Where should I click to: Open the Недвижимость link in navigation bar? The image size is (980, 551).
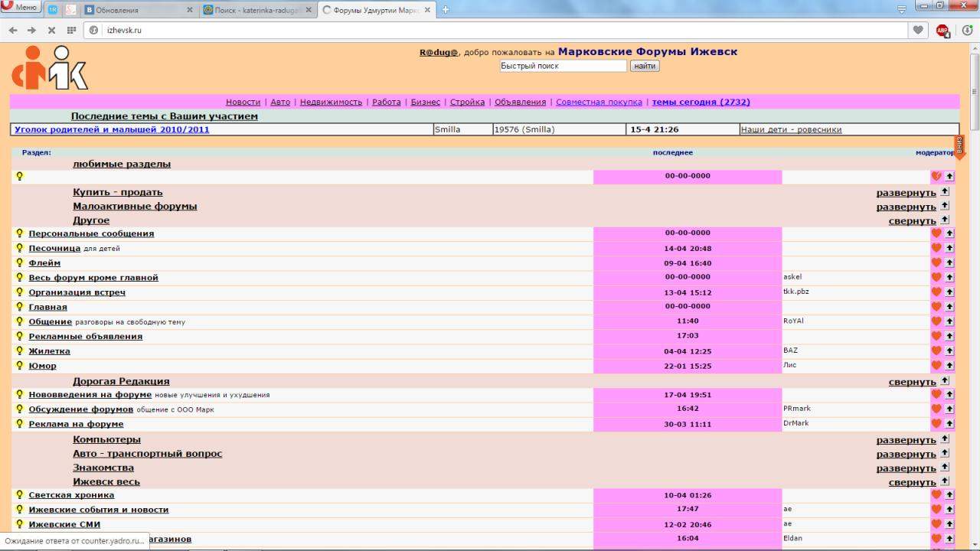point(331,102)
